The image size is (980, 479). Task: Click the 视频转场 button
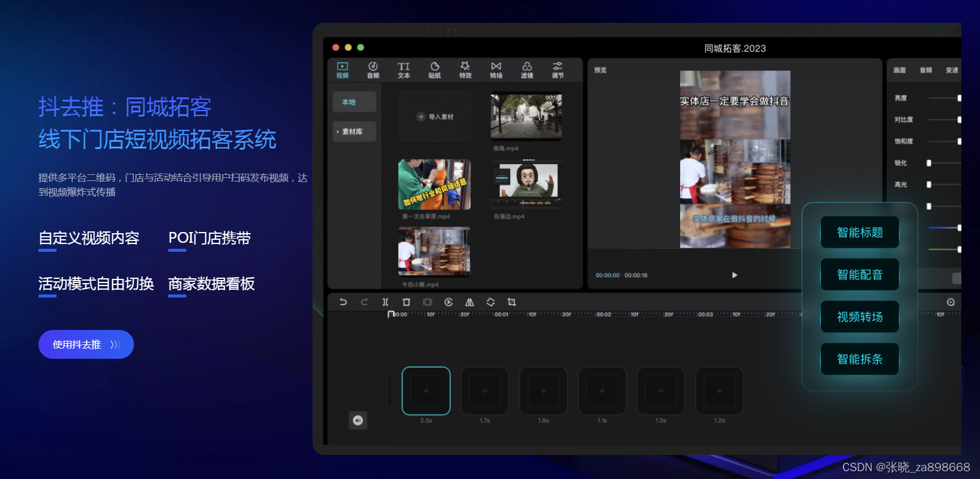click(x=860, y=317)
